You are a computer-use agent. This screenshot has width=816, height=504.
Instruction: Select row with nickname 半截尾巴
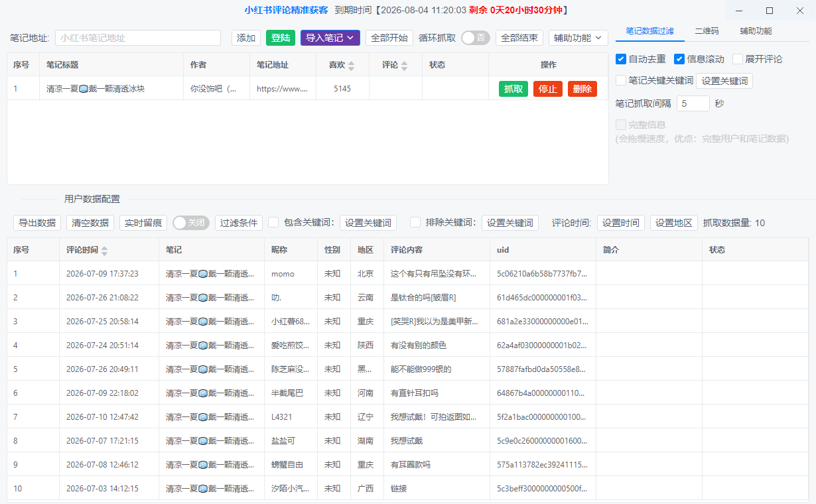(x=407, y=393)
